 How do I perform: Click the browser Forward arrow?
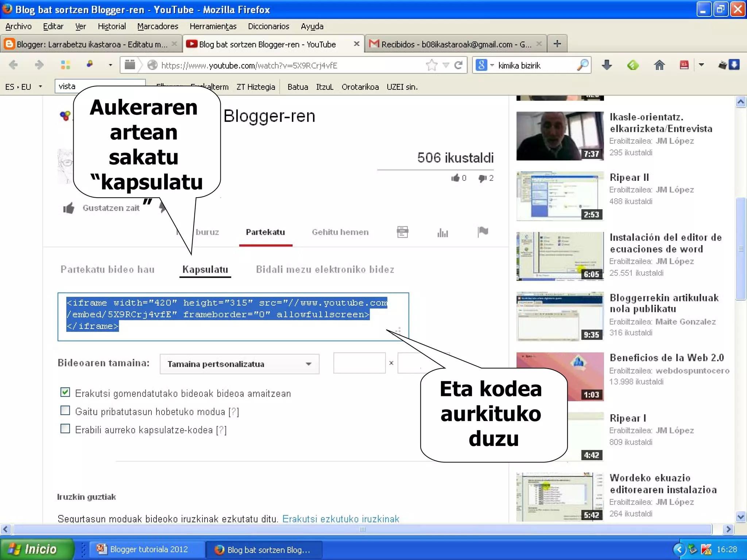pos(39,65)
